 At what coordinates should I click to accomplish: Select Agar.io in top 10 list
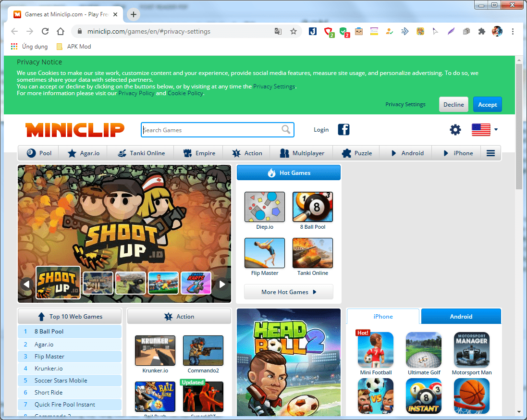click(x=70, y=345)
